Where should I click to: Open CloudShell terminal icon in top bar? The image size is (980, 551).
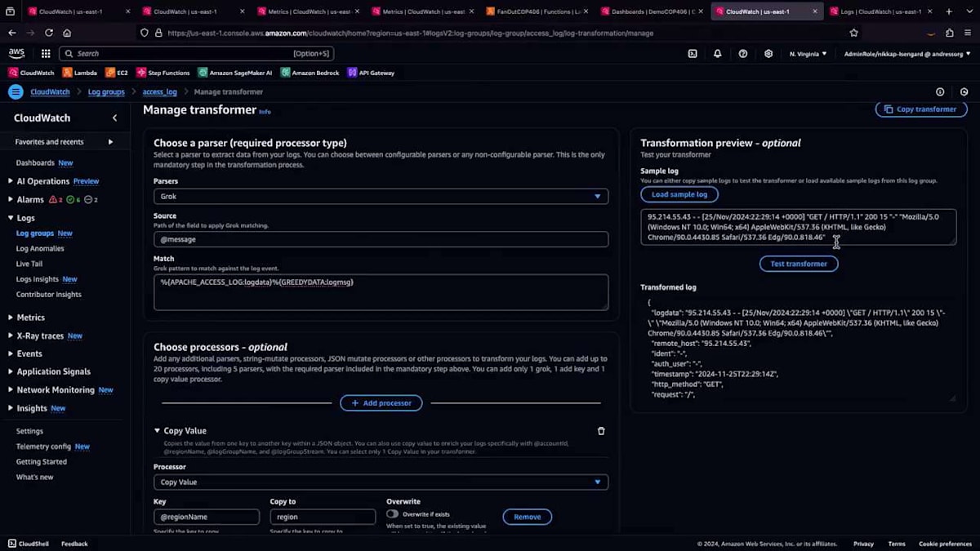pyautogui.click(x=693, y=53)
